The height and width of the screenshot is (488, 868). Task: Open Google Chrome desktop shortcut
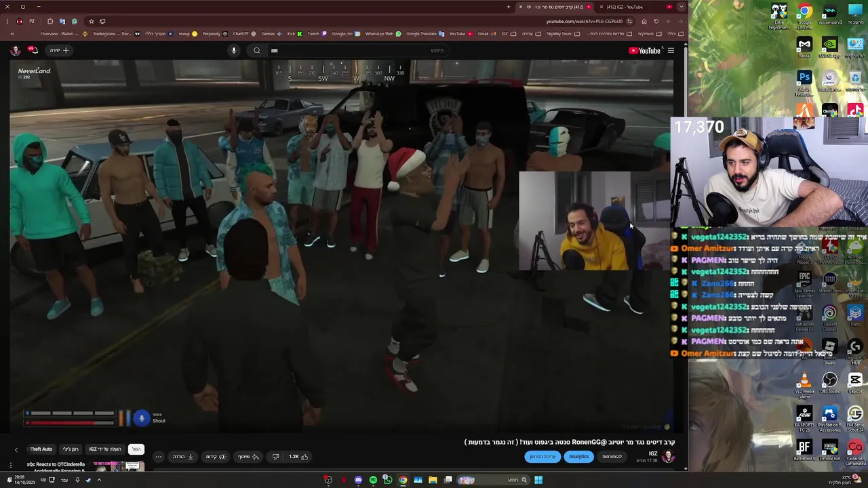(x=804, y=15)
